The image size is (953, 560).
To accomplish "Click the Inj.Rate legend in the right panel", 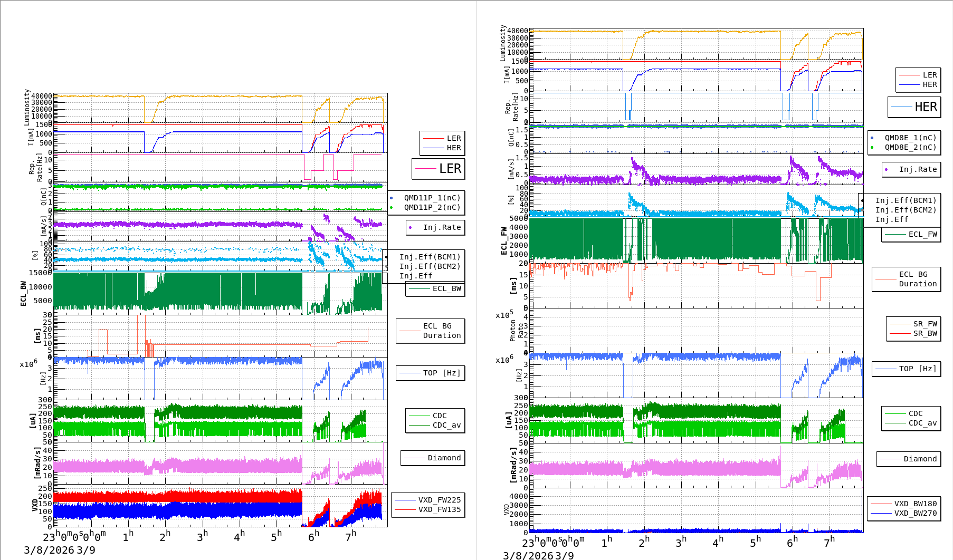I will point(917,169).
